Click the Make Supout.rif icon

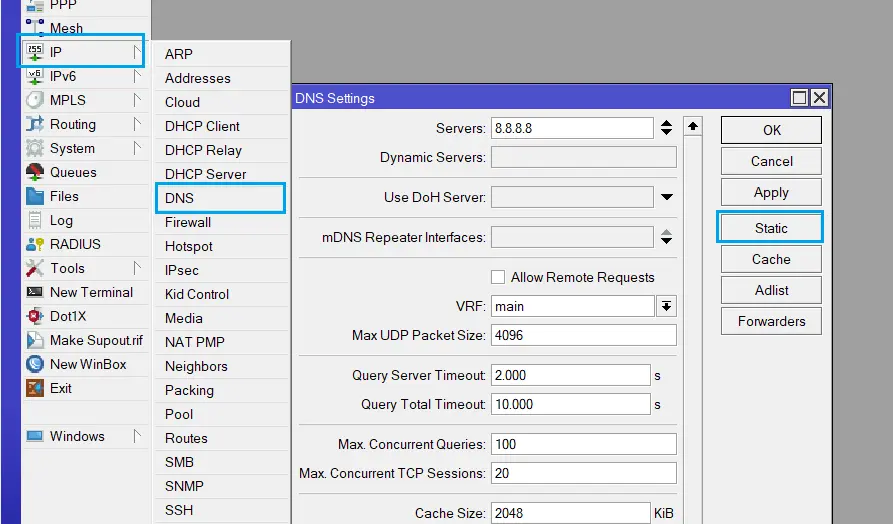pyautogui.click(x=35, y=340)
